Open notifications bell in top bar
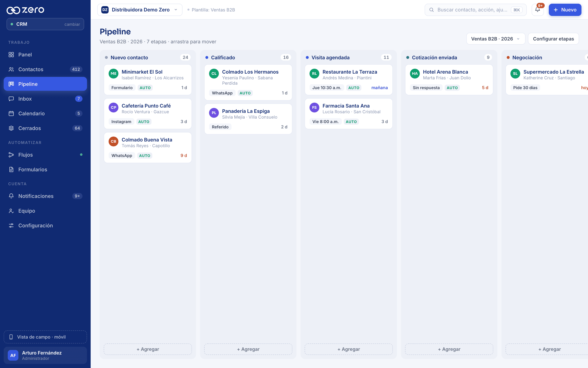 537,10
